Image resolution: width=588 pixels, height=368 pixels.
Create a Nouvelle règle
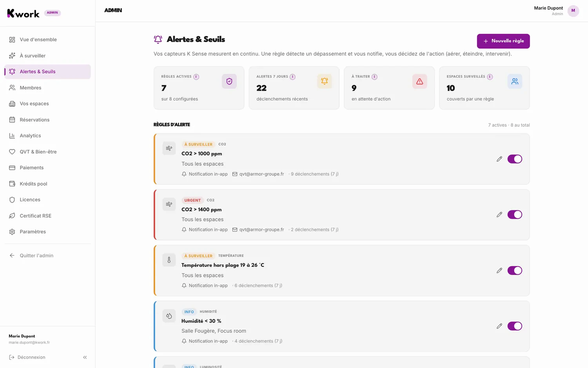click(x=503, y=41)
